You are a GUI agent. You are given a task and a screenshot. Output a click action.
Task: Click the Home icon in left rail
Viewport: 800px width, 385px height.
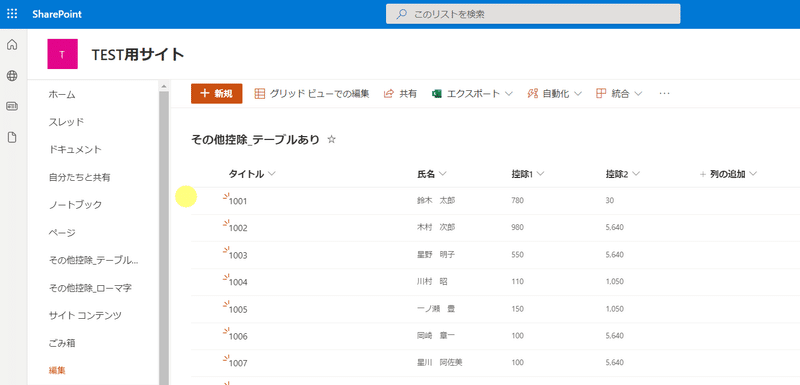click(12, 45)
